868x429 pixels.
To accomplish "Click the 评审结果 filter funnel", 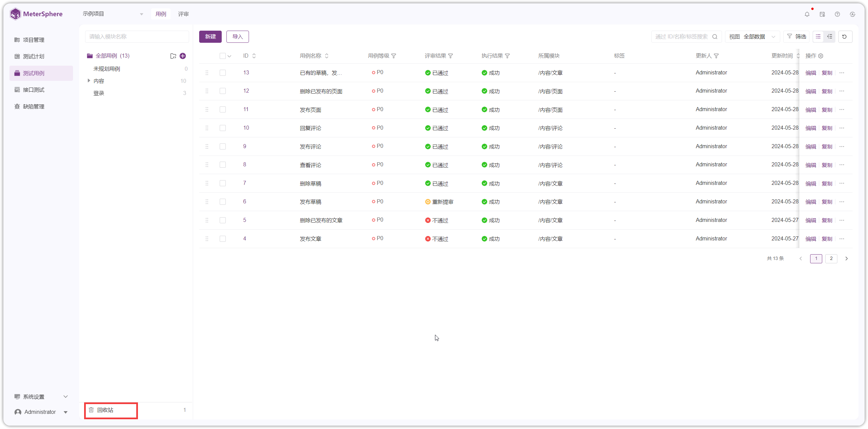I will tap(450, 56).
